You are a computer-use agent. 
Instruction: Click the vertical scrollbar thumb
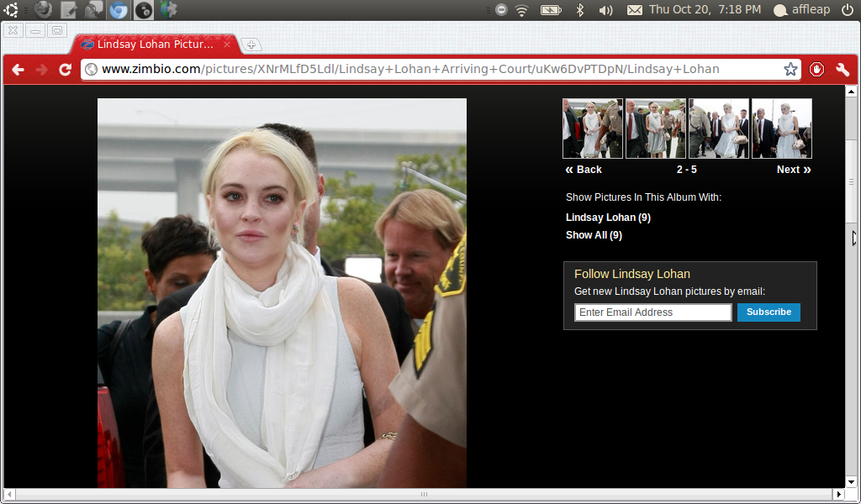coord(851,181)
